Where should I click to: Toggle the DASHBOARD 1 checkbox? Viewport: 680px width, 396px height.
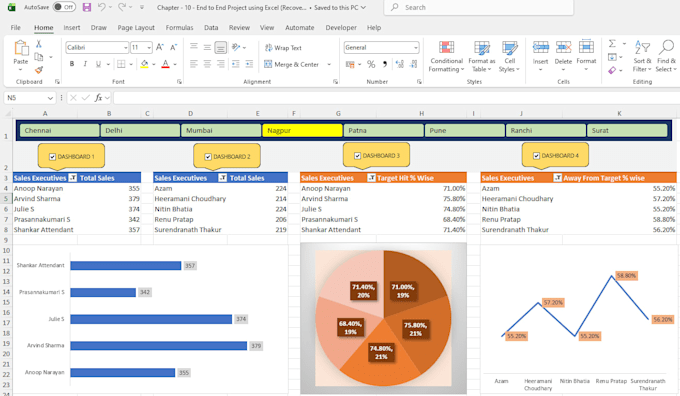[52, 157]
